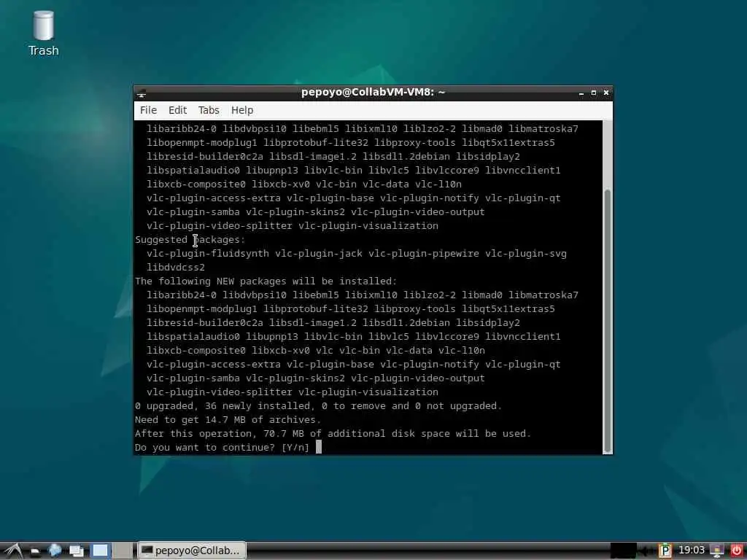Click the 'libdvdcss2' package name
747x560 pixels.
coord(176,268)
